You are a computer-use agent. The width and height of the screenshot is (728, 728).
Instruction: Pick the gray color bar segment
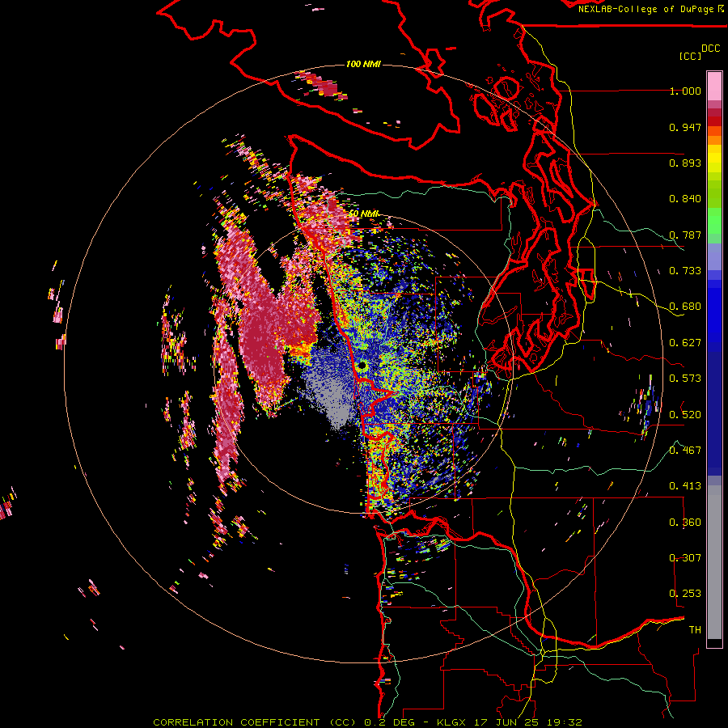tap(714, 562)
